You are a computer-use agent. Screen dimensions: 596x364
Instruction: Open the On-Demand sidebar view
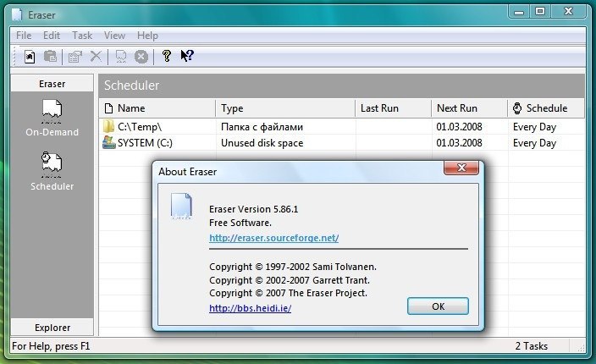point(52,119)
